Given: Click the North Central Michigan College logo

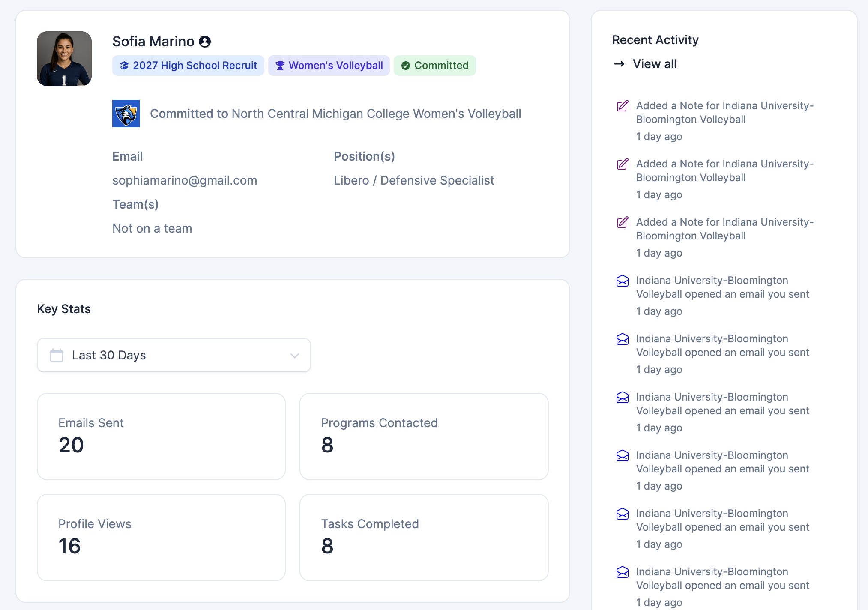Looking at the screenshot, I should pos(126,114).
